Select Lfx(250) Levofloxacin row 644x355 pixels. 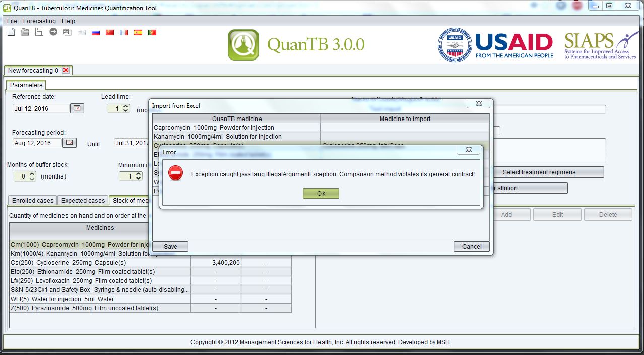pos(150,281)
